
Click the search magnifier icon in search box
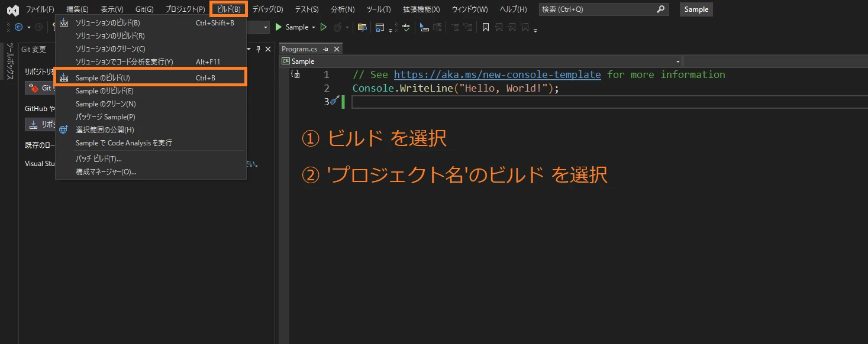click(x=661, y=9)
